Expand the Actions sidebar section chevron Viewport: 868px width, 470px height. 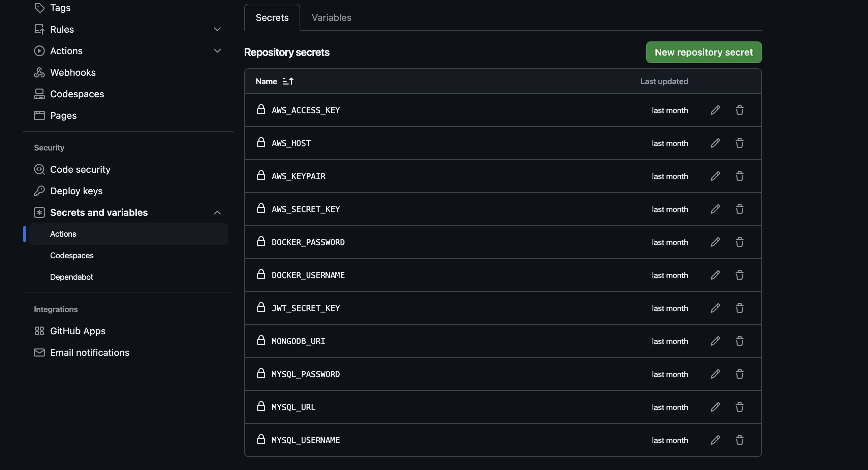[217, 51]
